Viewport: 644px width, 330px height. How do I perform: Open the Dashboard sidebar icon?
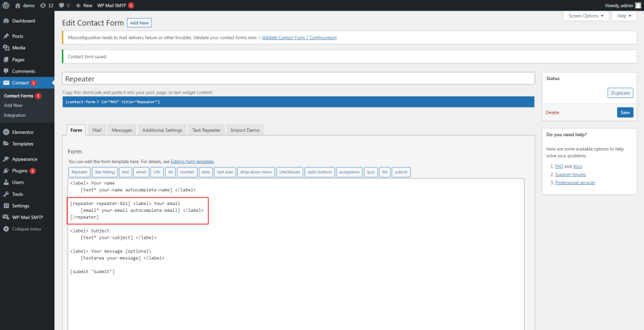click(6, 21)
